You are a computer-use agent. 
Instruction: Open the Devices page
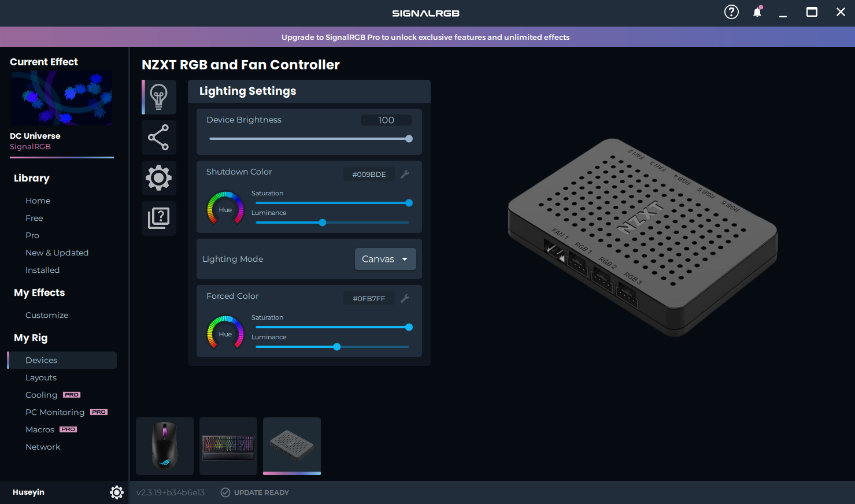(62, 360)
